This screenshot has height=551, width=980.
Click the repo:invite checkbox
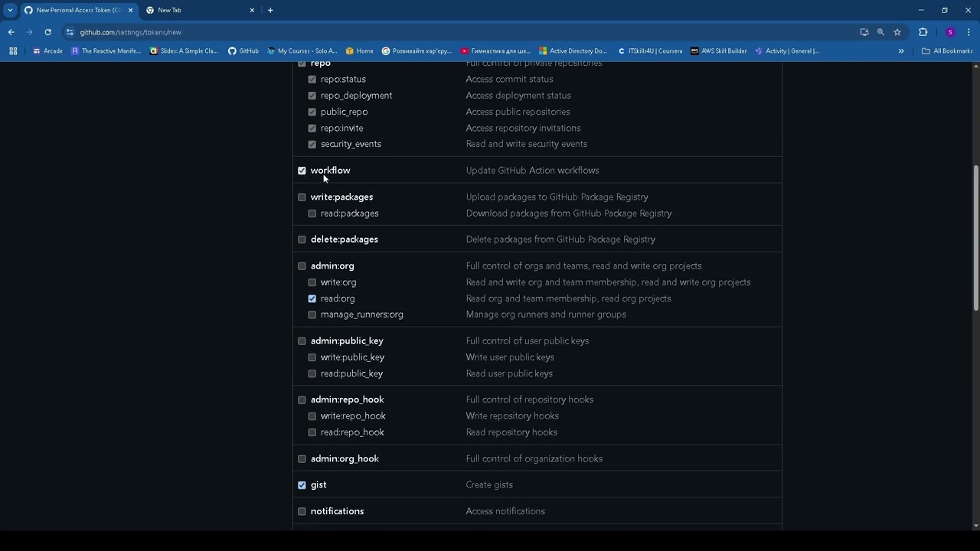[x=312, y=128]
